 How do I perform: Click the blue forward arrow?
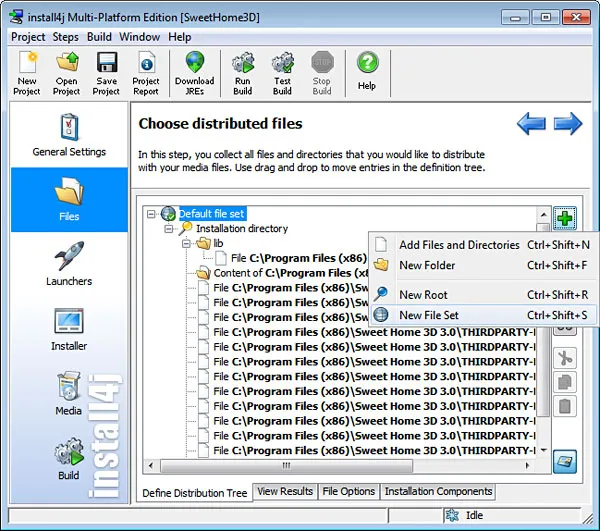click(x=568, y=123)
